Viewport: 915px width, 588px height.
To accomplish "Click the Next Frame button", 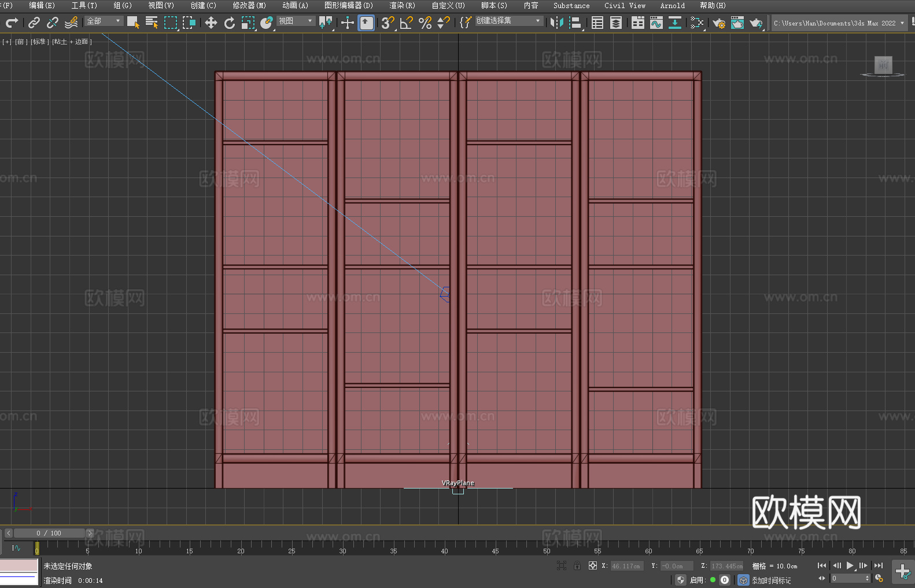I will click(x=864, y=565).
